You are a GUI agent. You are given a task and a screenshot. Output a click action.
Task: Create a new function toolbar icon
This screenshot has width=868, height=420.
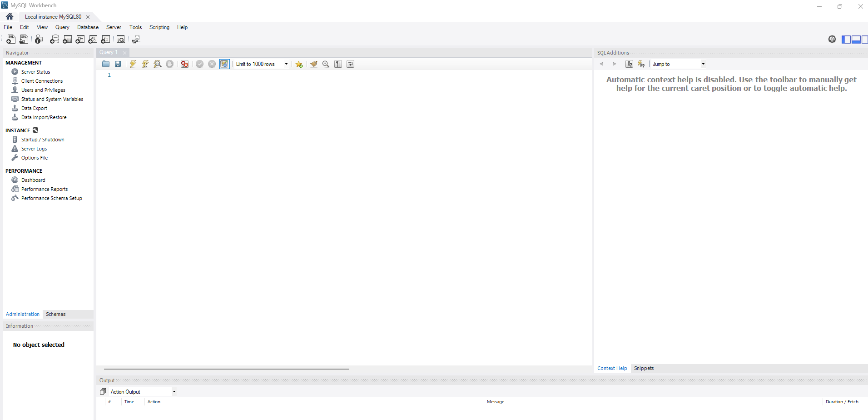click(x=105, y=40)
